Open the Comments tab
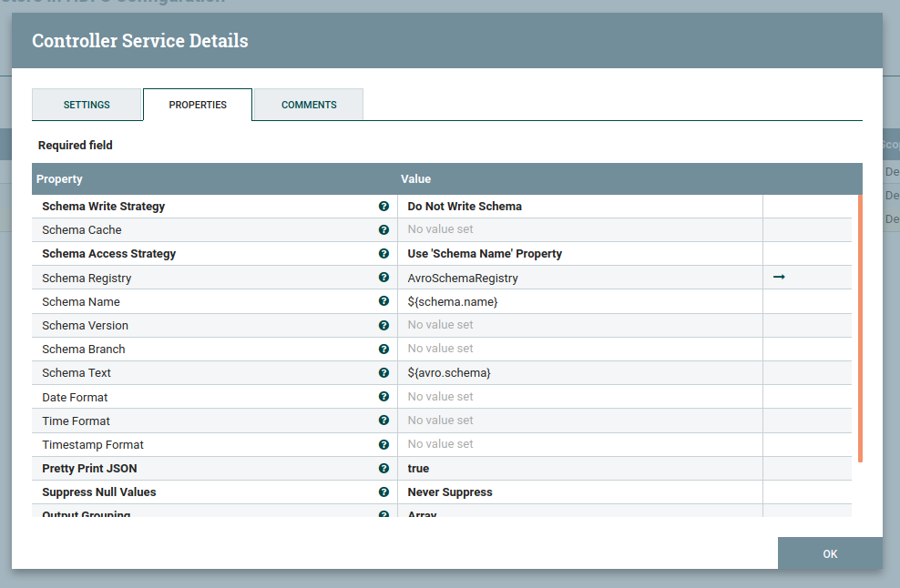The height and width of the screenshot is (588, 900). coord(309,105)
